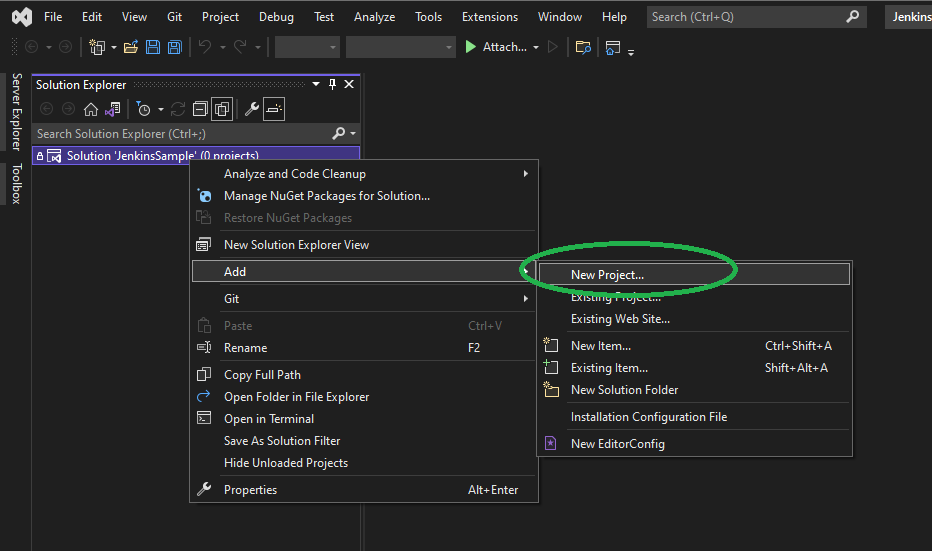This screenshot has height=551, width=932.
Task: Click the Save All toolbar icon
Action: tap(175, 47)
